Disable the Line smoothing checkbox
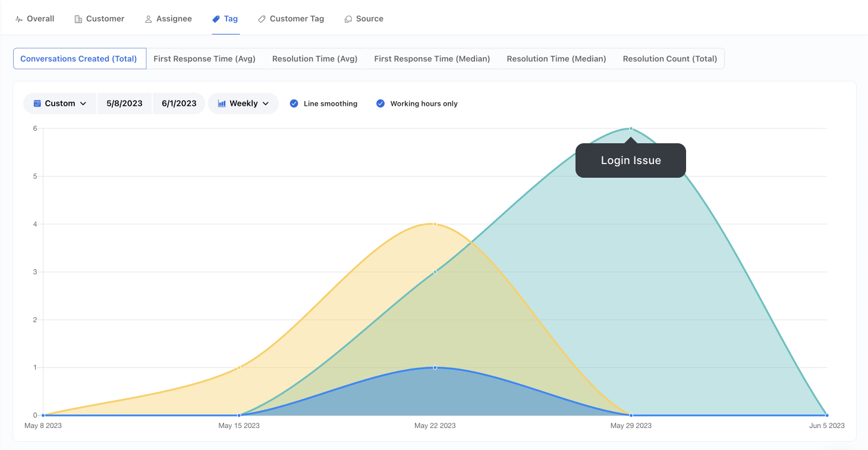The image size is (868, 450). pos(294,103)
